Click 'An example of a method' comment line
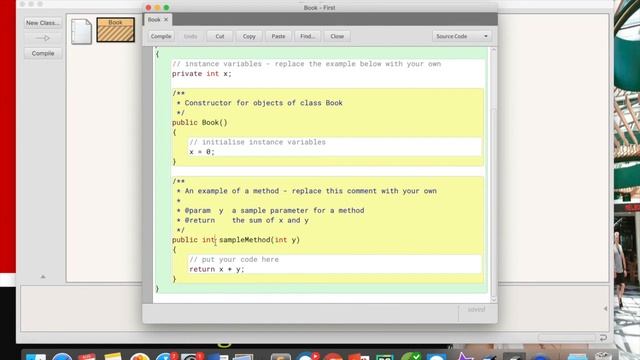This screenshot has height=360, width=640. point(307,191)
